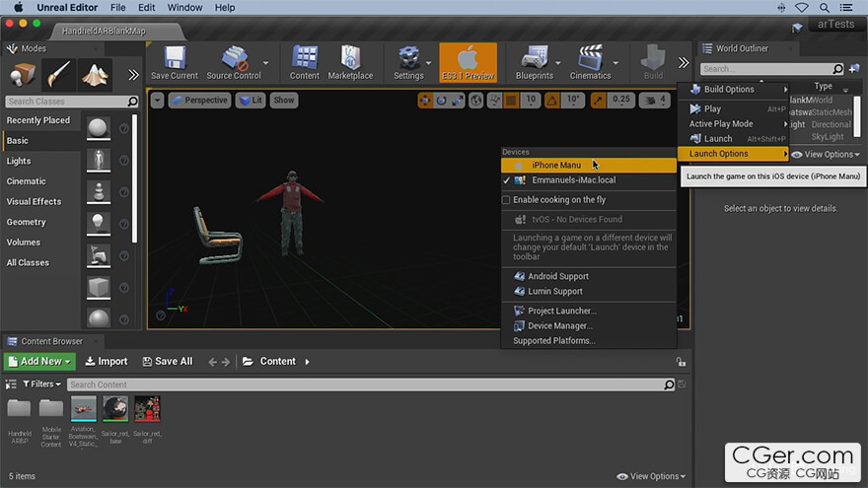Viewport: 868px width, 488px height.
Task: Click Save All button
Action: [x=168, y=361]
